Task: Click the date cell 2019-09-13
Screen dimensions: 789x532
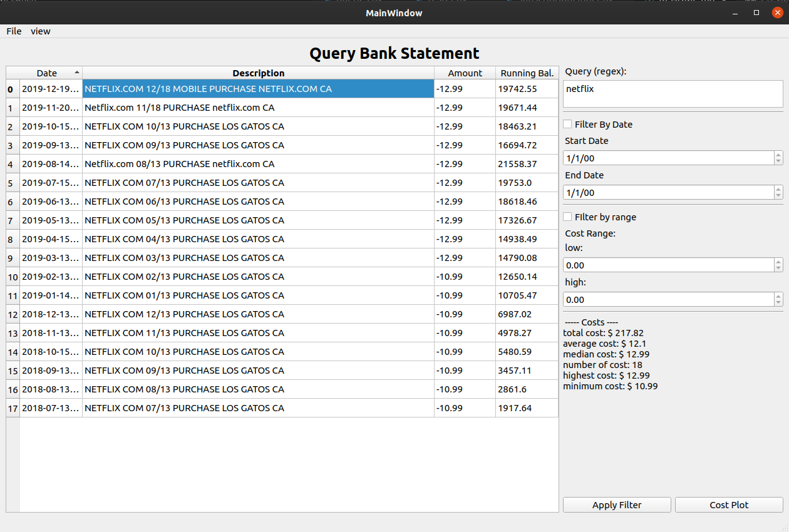Action: point(51,145)
